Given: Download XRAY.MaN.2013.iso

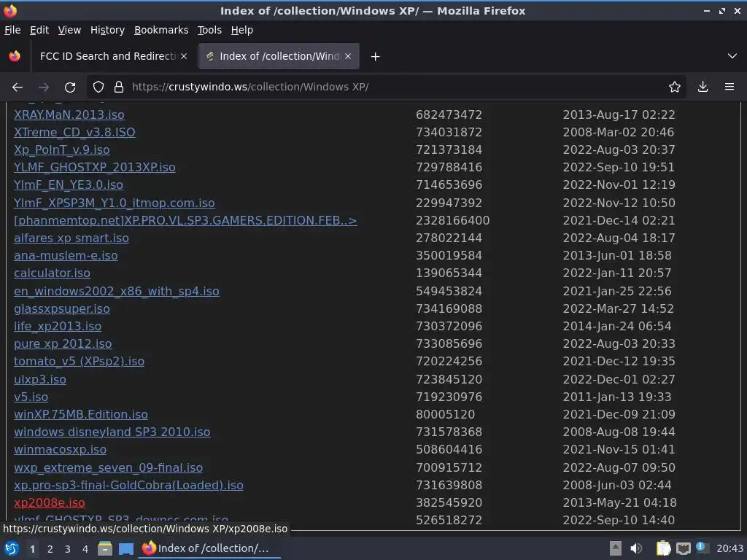Looking at the screenshot, I should pyautogui.click(x=69, y=114).
